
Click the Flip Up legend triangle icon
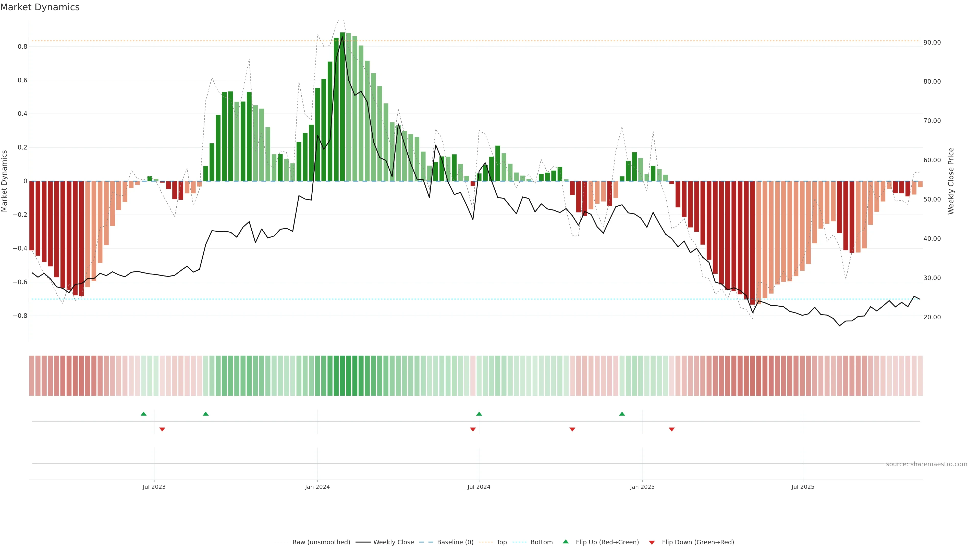(566, 542)
